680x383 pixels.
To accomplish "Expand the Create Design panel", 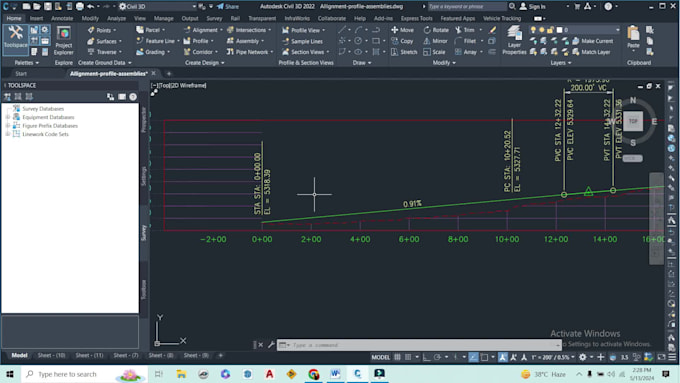I will pyautogui.click(x=204, y=63).
